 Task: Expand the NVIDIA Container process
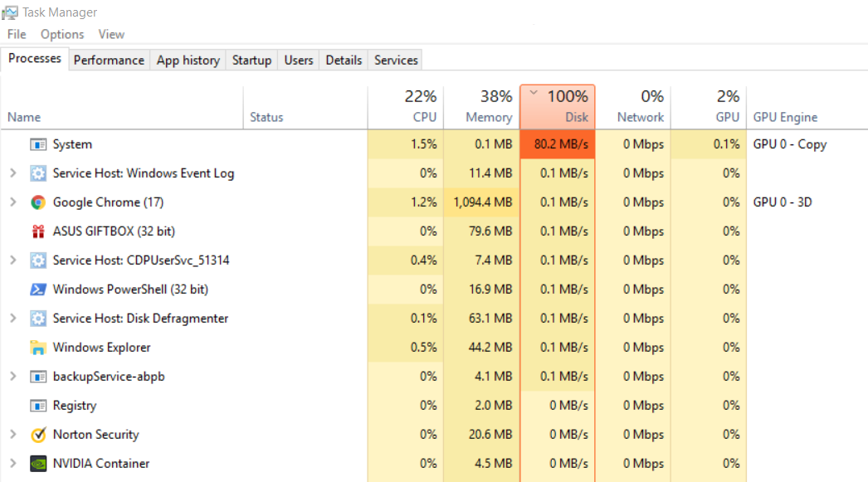coord(13,463)
